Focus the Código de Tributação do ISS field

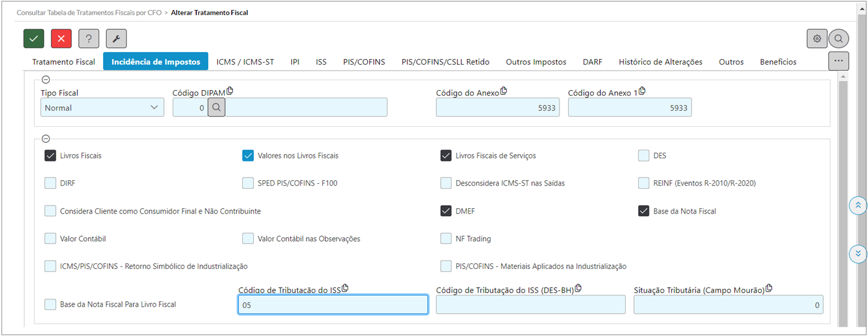[333, 304]
